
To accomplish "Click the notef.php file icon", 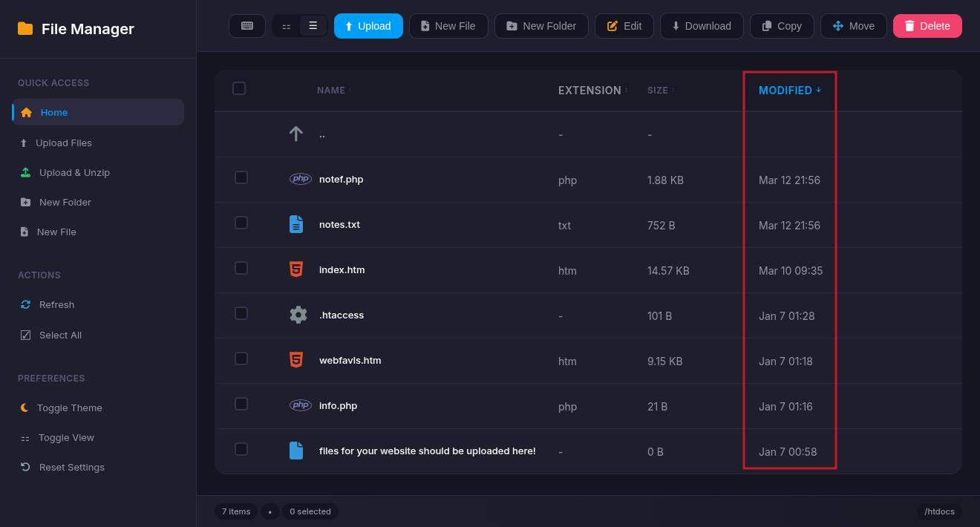I will 300,179.
